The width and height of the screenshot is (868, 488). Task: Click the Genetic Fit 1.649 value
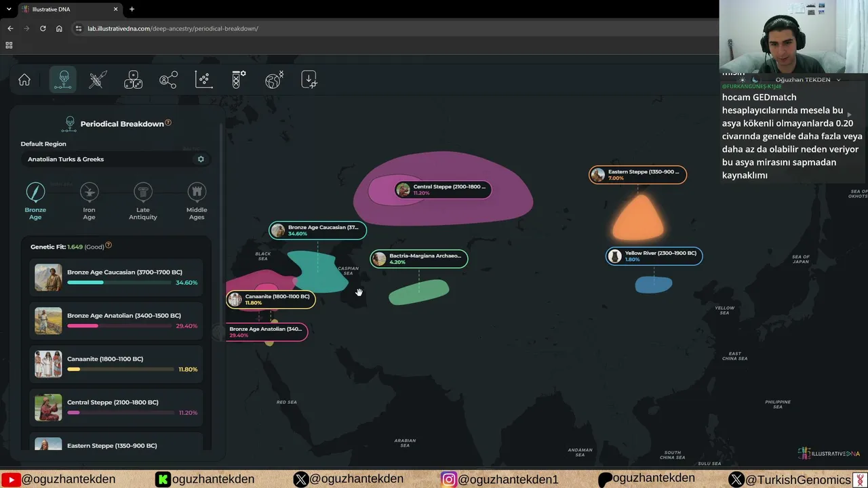coord(75,247)
